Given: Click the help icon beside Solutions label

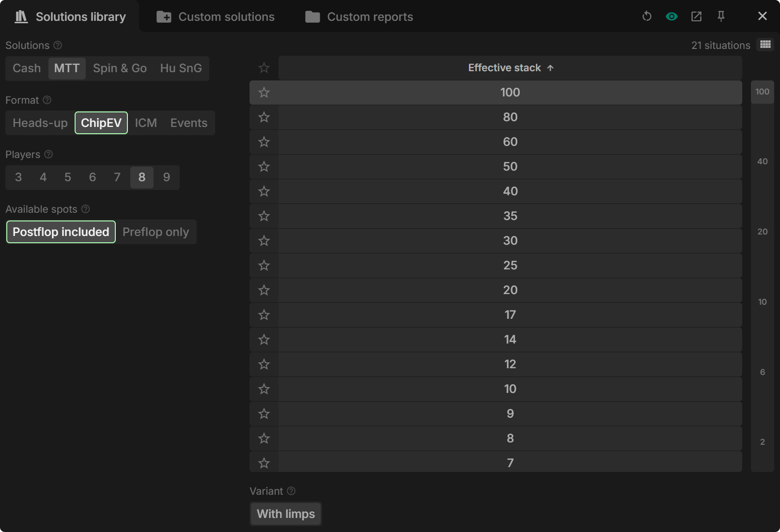Looking at the screenshot, I should [x=58, y=45].
